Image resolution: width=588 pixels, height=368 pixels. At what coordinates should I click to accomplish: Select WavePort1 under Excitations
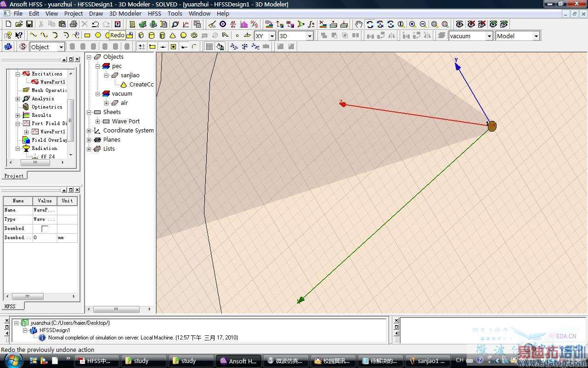[x=52, y=82]
